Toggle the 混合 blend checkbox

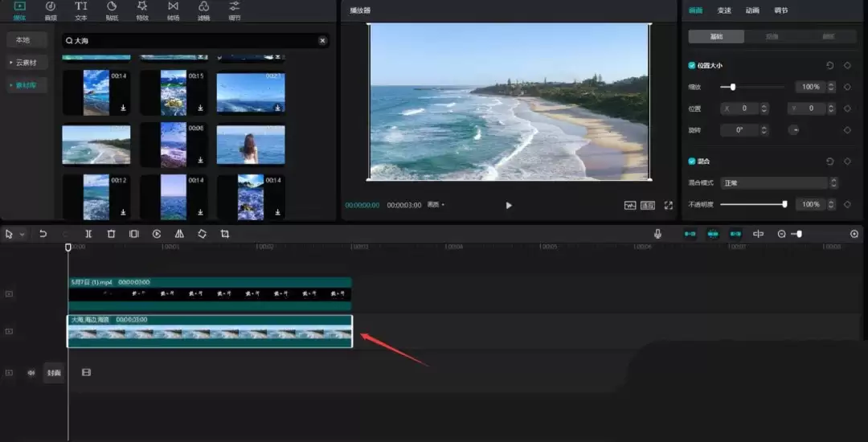pyautogui.click(x=692, y=162)
